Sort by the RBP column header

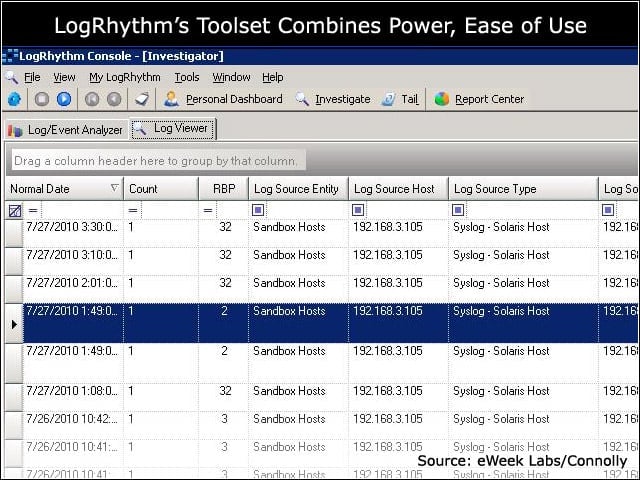click(224, 189)
